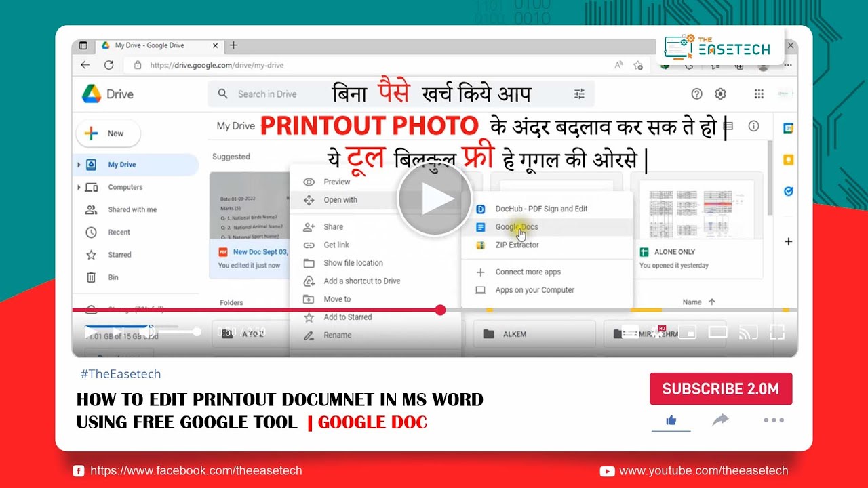Open the Google apps grid
The height and width of the screenshot is (488, 868).
759,94
